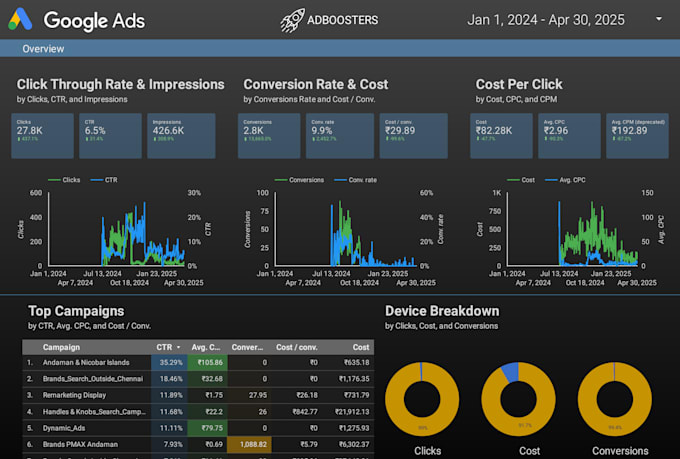The width and height of the screenshot is (680, 459).
Task: Click the CTR column sort arrow
Action: [178, 348]
